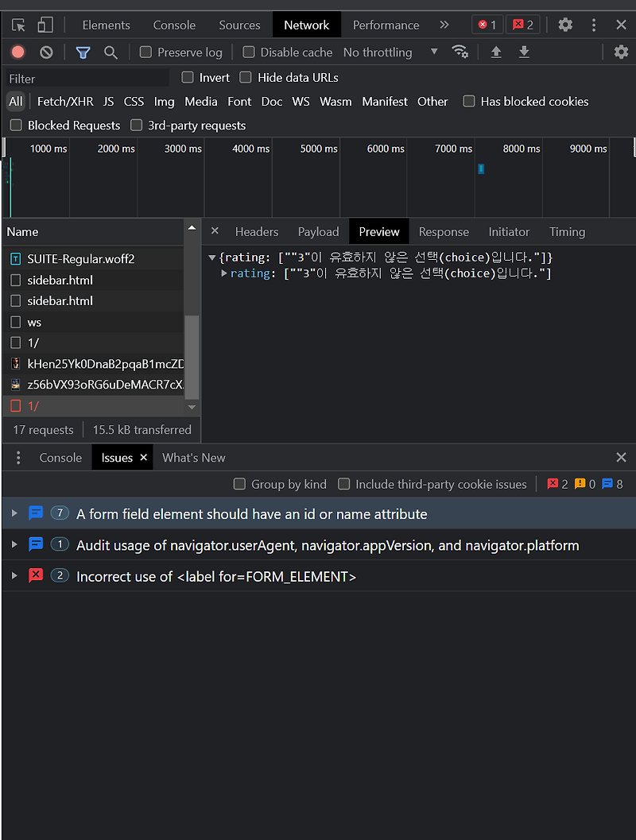Viewport: 636px width, 840px height.
Task: Open the Performance panel tab
Action: point(386,25)
